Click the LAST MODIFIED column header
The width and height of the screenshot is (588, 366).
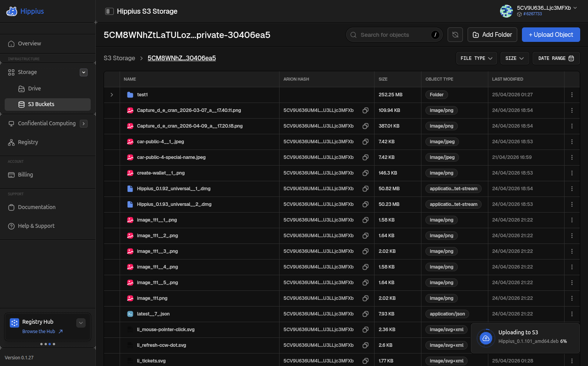[507, 79]
